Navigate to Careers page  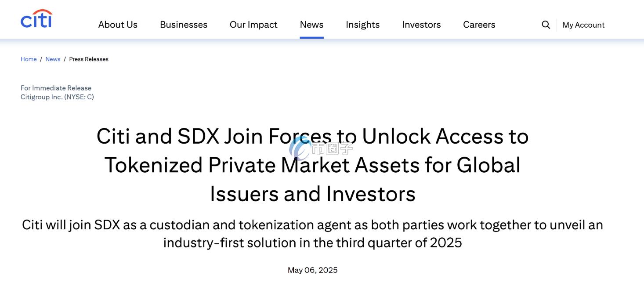pos(479,25)
